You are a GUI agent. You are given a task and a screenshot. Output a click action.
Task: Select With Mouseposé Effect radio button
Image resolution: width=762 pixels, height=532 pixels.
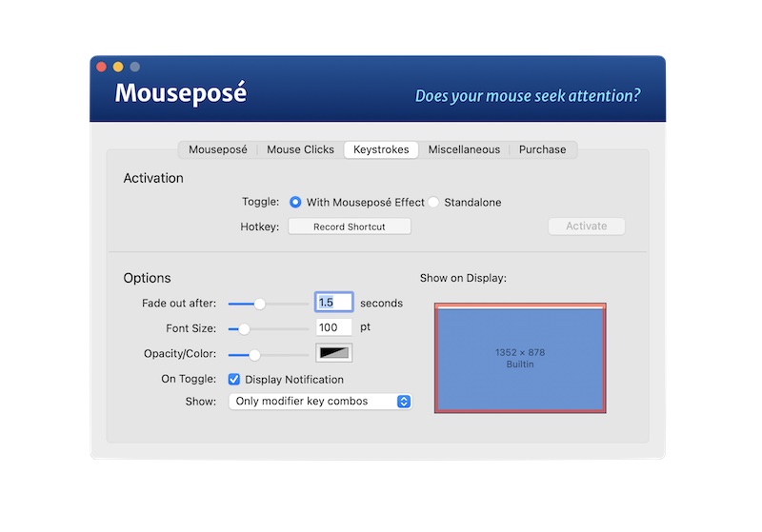[x=295, y=202]
